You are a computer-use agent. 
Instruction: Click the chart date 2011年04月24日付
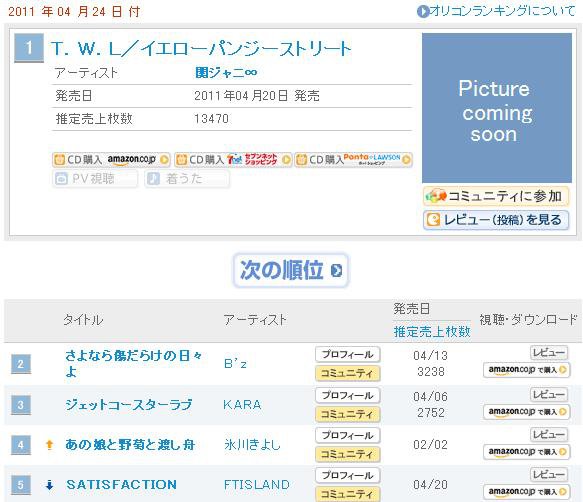[74, 12]
